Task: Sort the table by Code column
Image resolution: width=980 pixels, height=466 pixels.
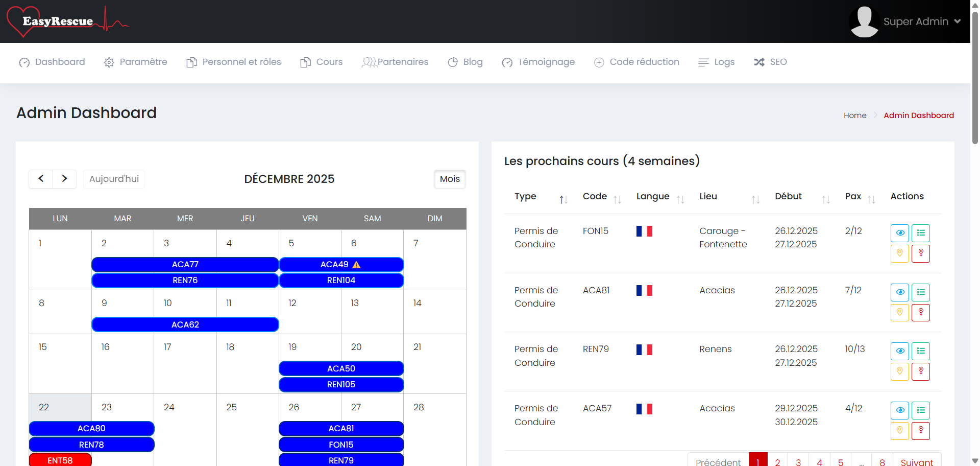Action: (x=617, y=200)
